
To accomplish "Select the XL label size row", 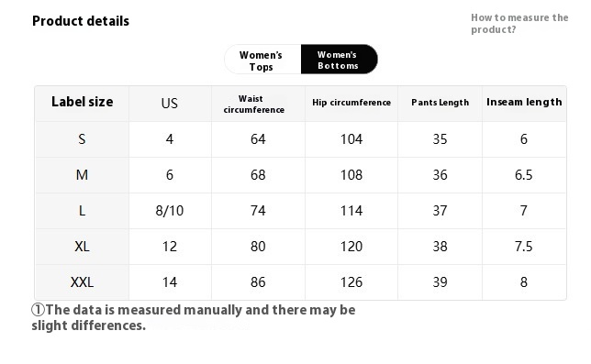I will pos(300,247).
